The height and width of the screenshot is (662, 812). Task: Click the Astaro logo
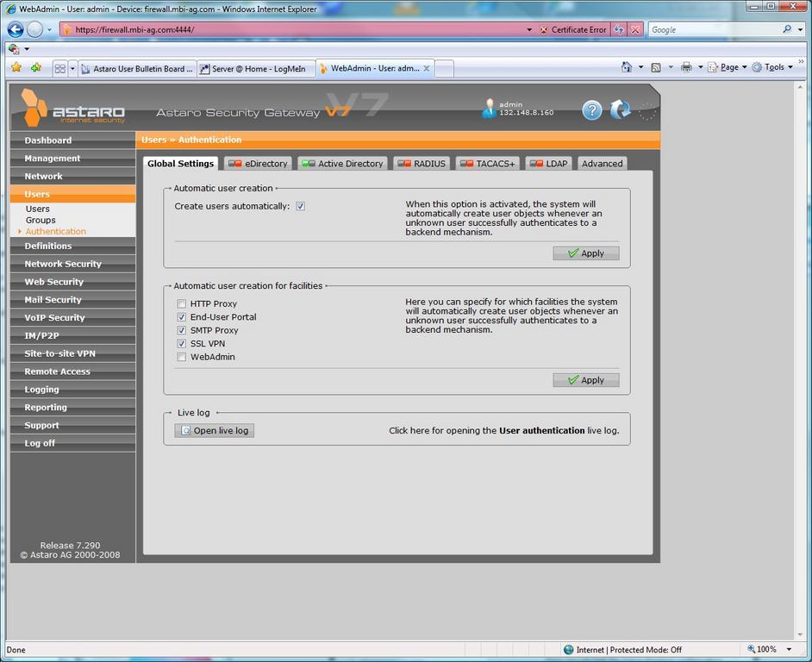73,108
